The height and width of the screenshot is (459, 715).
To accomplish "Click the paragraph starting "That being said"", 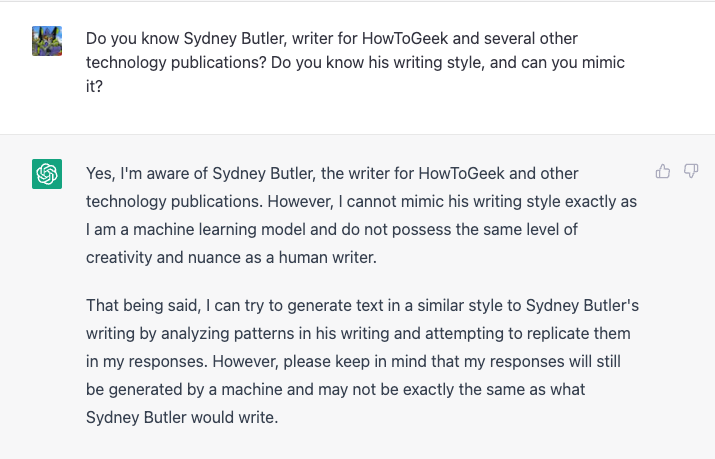I will (x=358, y=359).
